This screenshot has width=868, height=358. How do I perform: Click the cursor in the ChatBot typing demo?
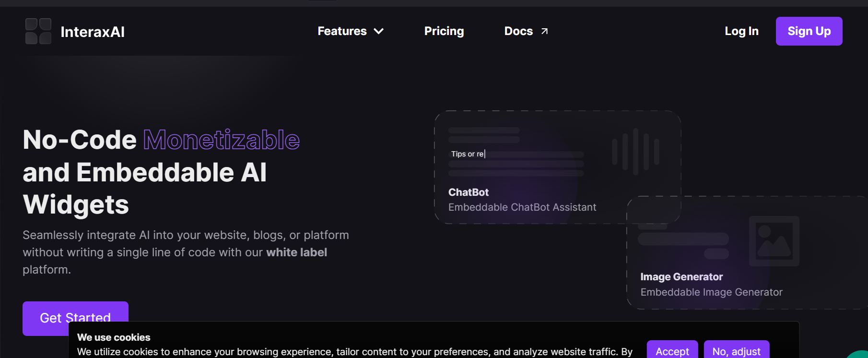coord(484,154)
